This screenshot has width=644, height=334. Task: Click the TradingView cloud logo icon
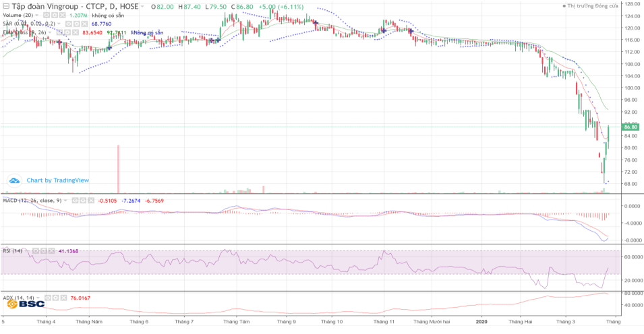click(x=14, y=180)
